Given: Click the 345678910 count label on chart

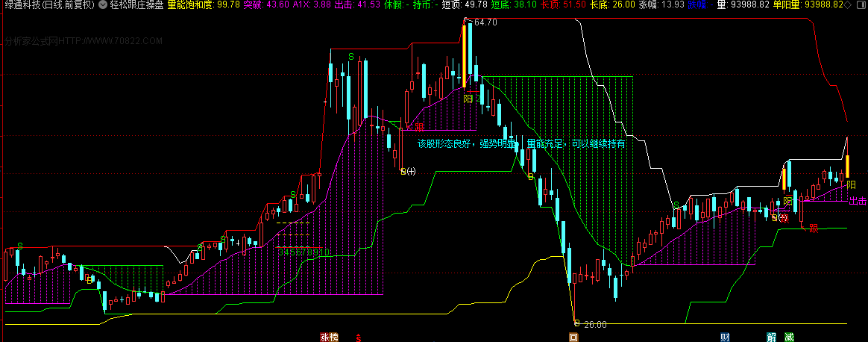Looking at the screenshot, I should click(x=304, y=252).
